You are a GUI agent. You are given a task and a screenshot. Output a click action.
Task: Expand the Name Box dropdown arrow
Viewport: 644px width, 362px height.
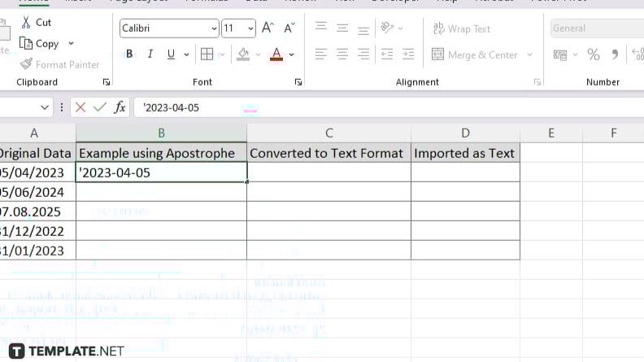[45, 107]
